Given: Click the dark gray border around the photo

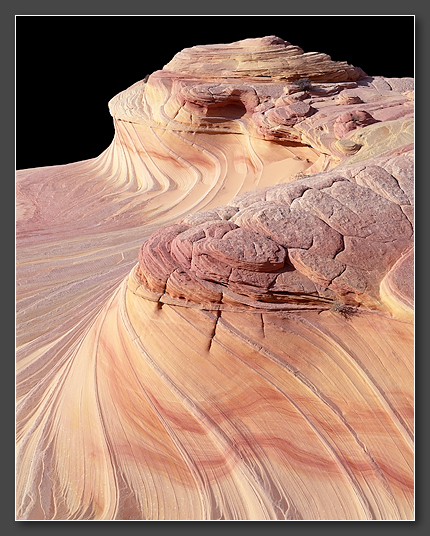Looking at the screenshot, I should [8, 268].
